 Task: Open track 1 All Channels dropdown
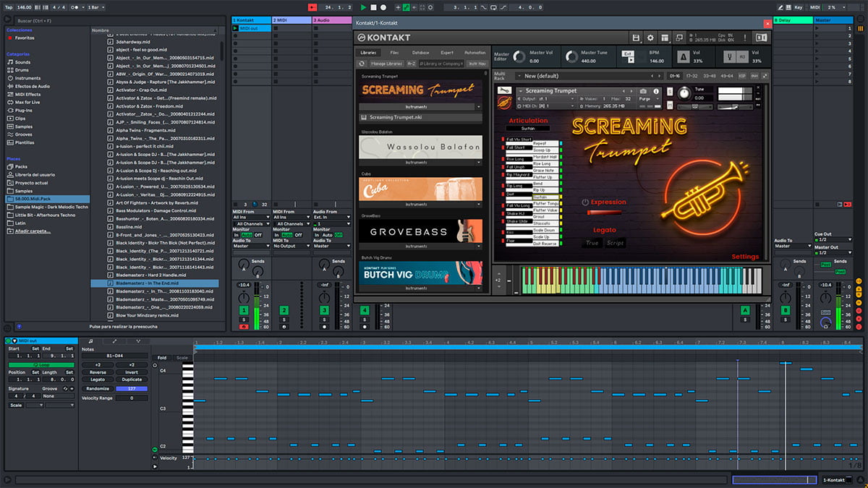(250, 224)
